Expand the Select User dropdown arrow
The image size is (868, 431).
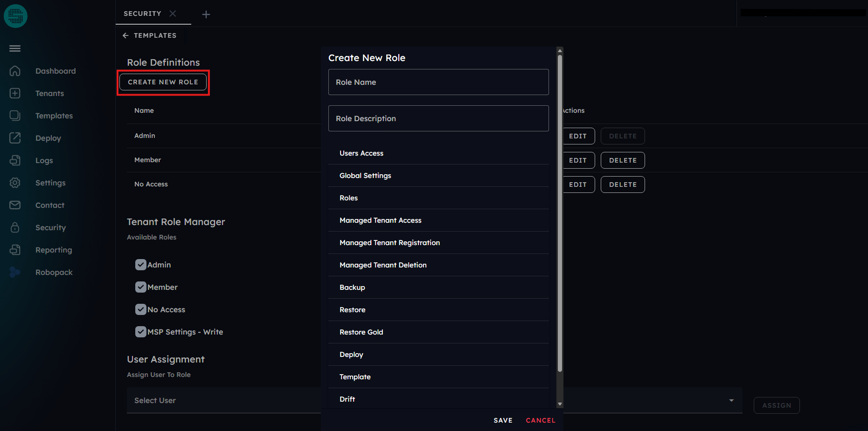click(731, 401)
